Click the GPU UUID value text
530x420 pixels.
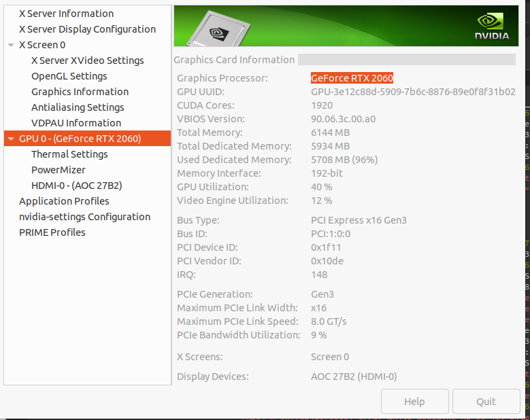point(413,92)
